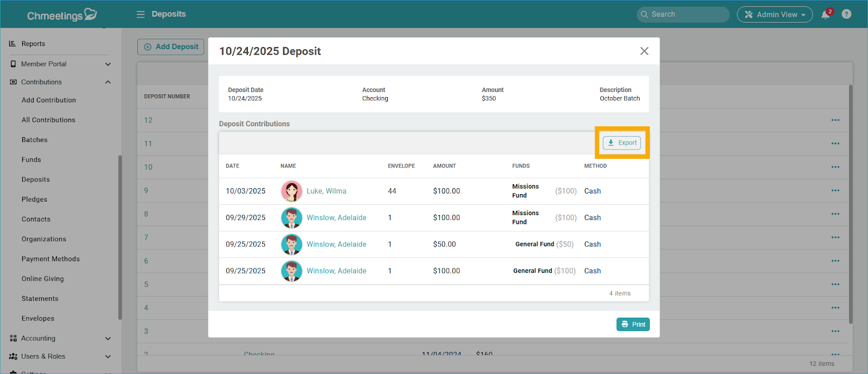Image resolution: width=868 pixels, height=374 pixels.
Task: Print the deposit details
Action: [633, 324]
